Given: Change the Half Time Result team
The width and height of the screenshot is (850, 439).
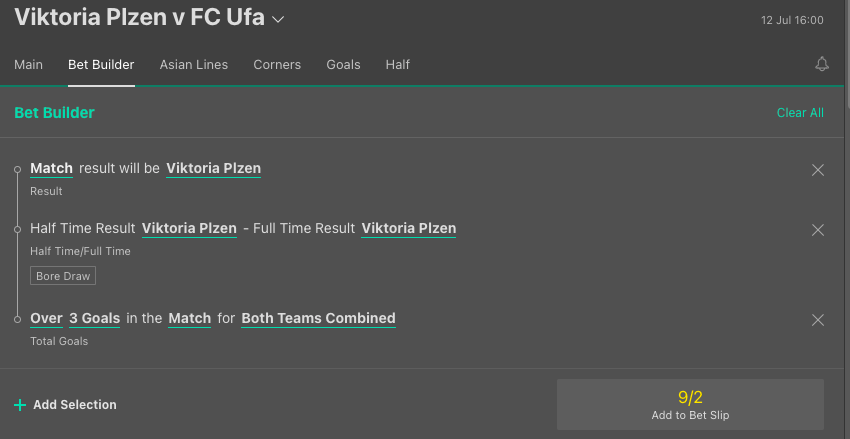Looking at the screenshot, I should click(189, 228).
